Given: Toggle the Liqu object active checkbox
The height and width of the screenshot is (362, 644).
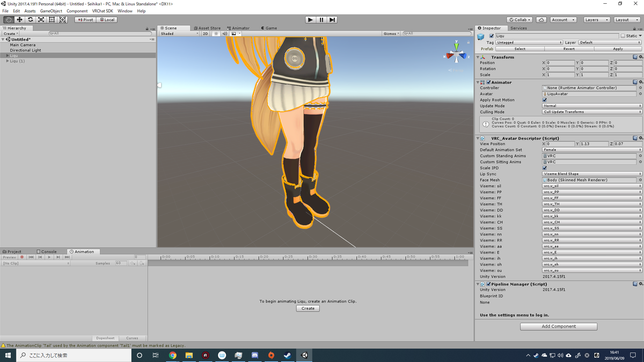Looking at the screenshot, I should [x=492, y=36].
